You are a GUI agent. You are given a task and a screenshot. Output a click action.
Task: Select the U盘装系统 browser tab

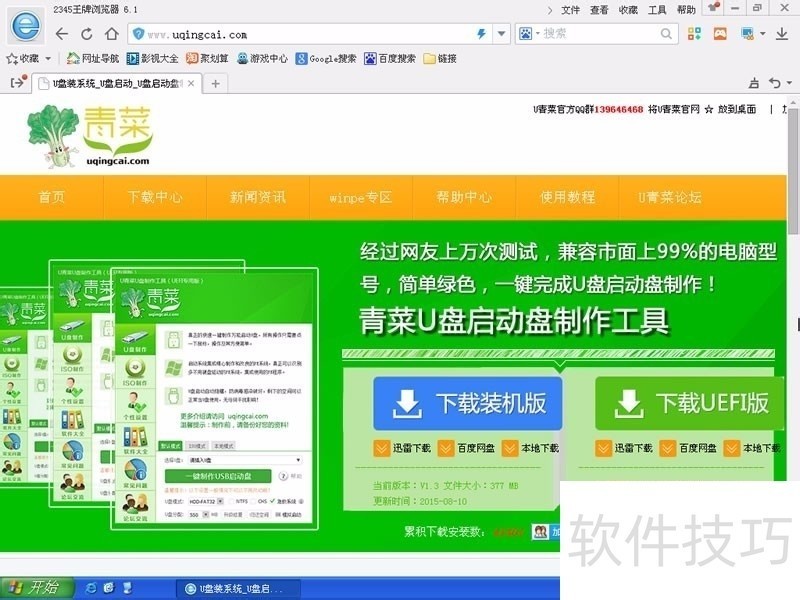(x=116, y=84)
